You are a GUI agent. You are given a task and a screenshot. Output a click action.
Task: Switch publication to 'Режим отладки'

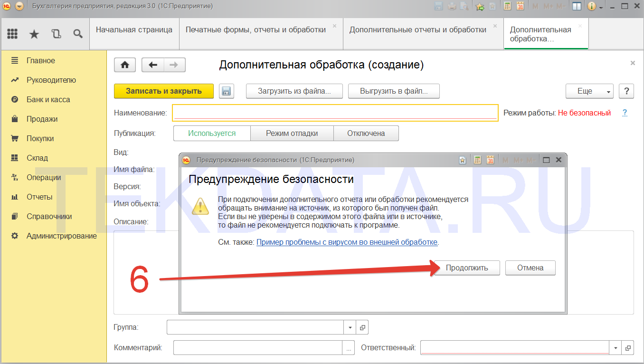point(292,134)
